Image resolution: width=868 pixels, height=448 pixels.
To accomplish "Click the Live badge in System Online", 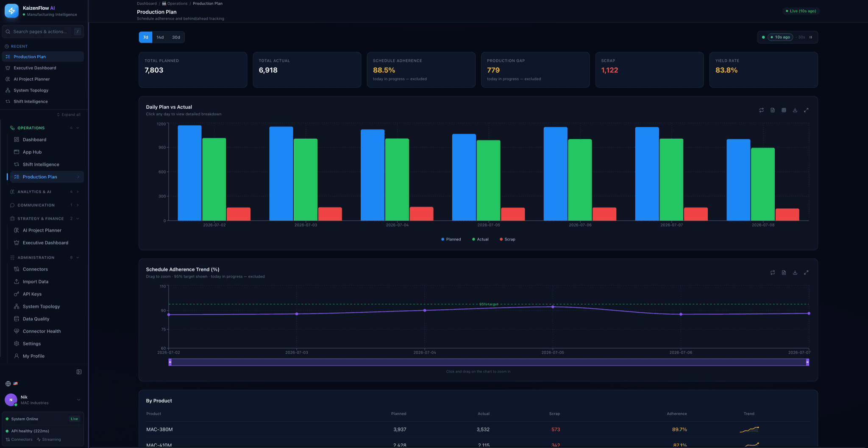I will click(74, 419).
